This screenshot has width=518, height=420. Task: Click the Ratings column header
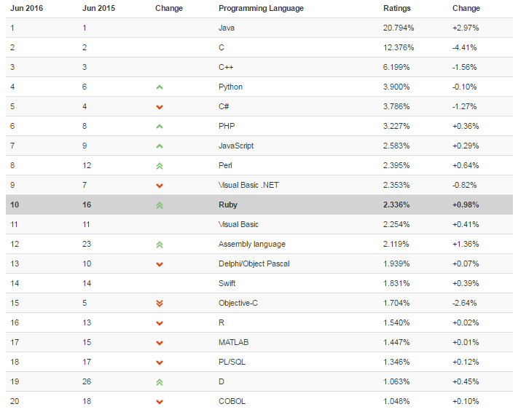[x=397, y=9]
